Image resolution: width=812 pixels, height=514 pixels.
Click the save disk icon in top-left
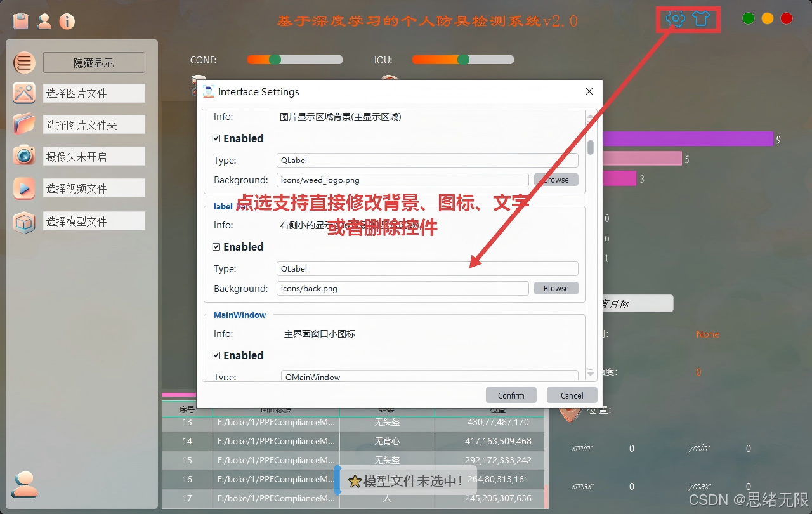click(21, 21)
